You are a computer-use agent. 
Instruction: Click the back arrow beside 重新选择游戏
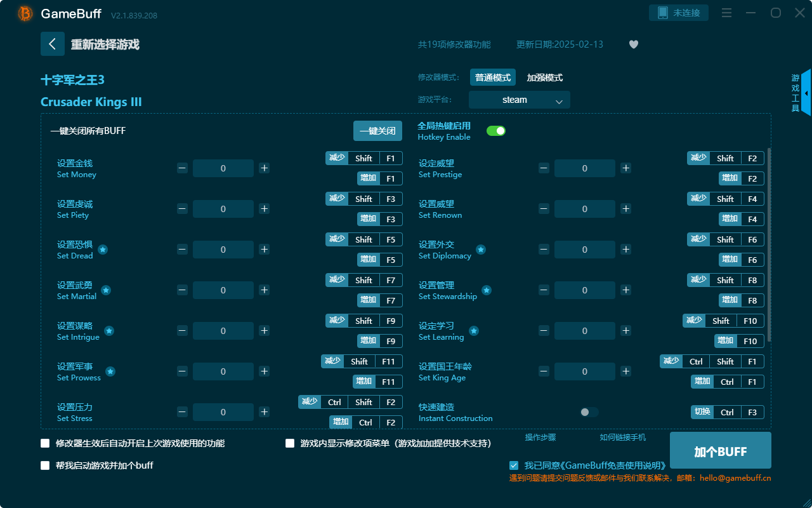coord(53,43)
